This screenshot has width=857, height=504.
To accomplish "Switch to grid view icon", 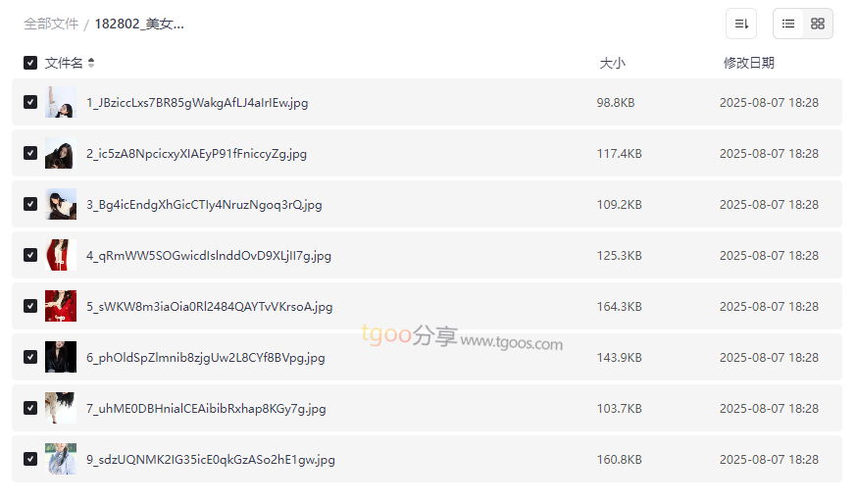I will (818, 24).
